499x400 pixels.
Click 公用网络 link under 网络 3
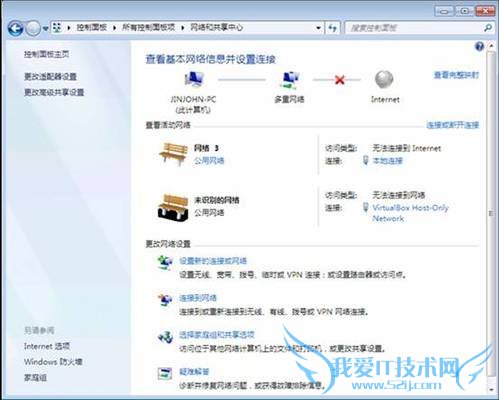209,161
